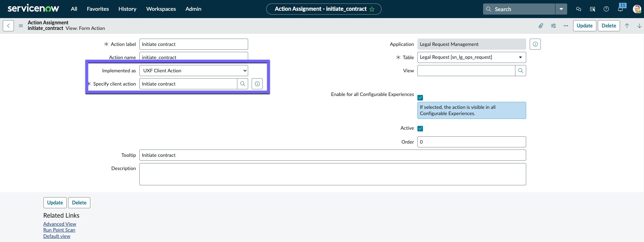Image resolution: width=644 pixels, height=242 pixels.
Task: Click the back arrow button
Action: pyautogui.click(x=8, y=26)
